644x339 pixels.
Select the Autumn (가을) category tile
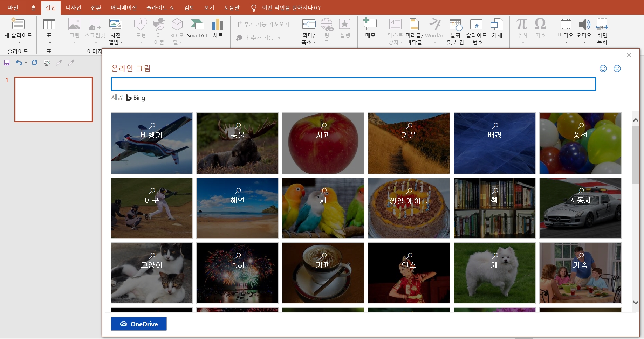(x=409, y=143)
